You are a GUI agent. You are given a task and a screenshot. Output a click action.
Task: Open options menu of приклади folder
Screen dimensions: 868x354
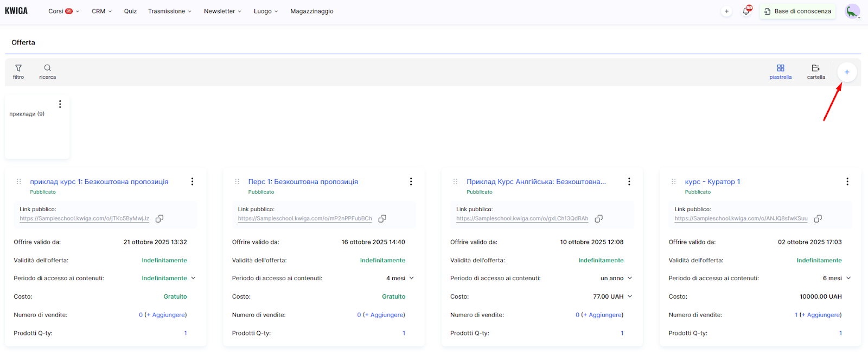[x=60, y=104]
